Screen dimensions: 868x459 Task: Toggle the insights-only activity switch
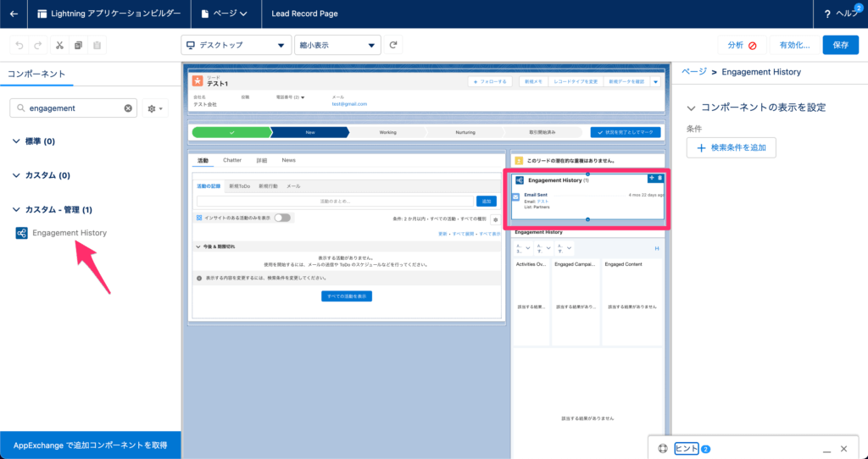[281, 218]
